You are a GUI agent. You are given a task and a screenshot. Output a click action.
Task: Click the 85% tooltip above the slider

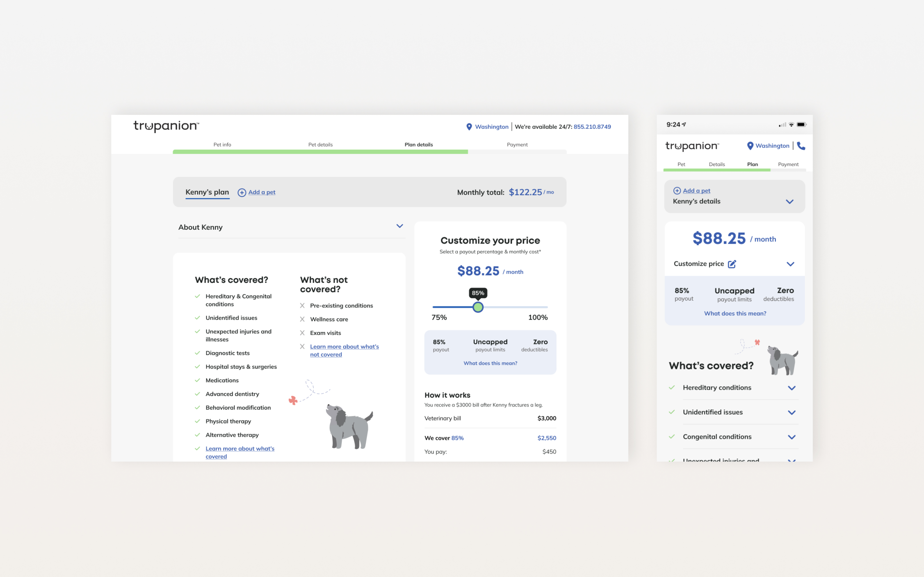pyautogui.click(x=478, y=293)
